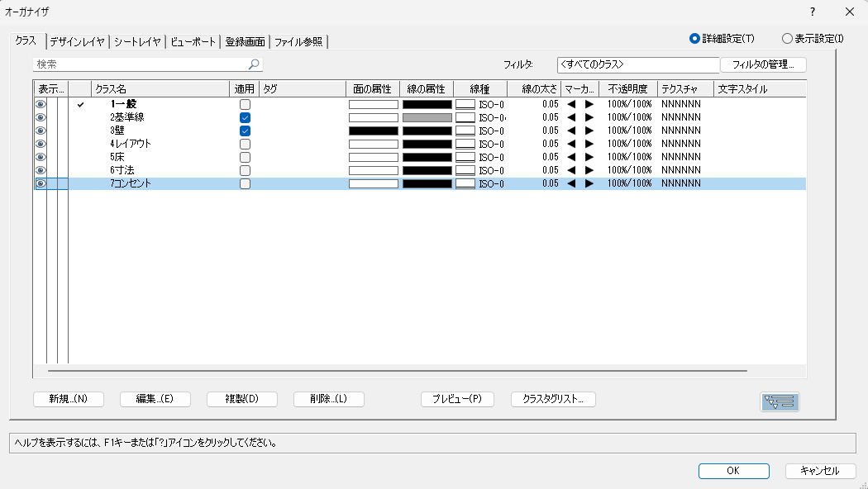Click the black fill swatch for 3壁

pos(373,131)
